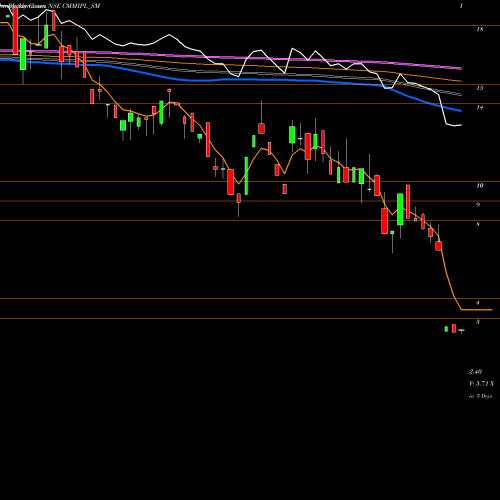Select the 4 price axis label
Screen dimensions: 500x500
[478, 303]
